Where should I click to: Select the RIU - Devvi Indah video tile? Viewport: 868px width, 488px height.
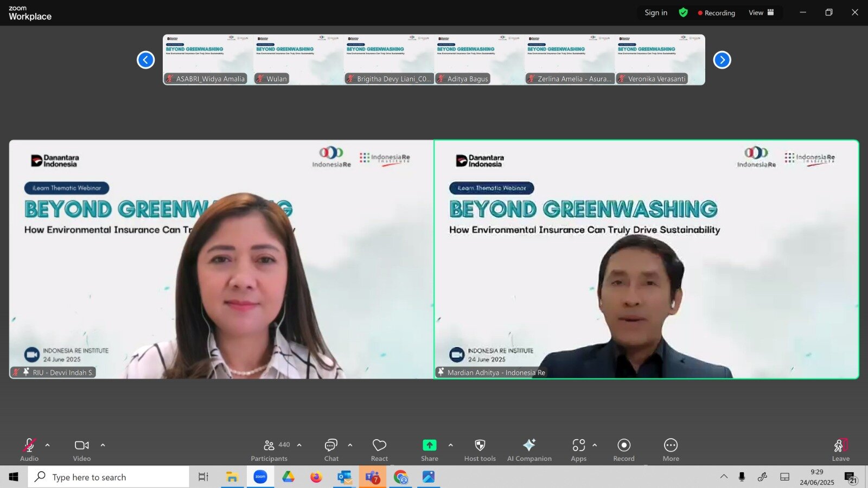click(221, 259)
